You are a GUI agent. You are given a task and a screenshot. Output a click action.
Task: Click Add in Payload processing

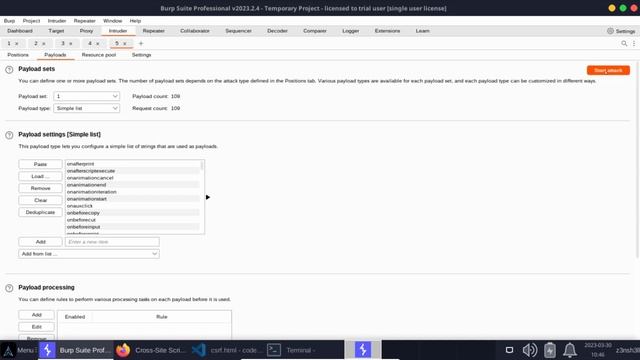(37, 315)
